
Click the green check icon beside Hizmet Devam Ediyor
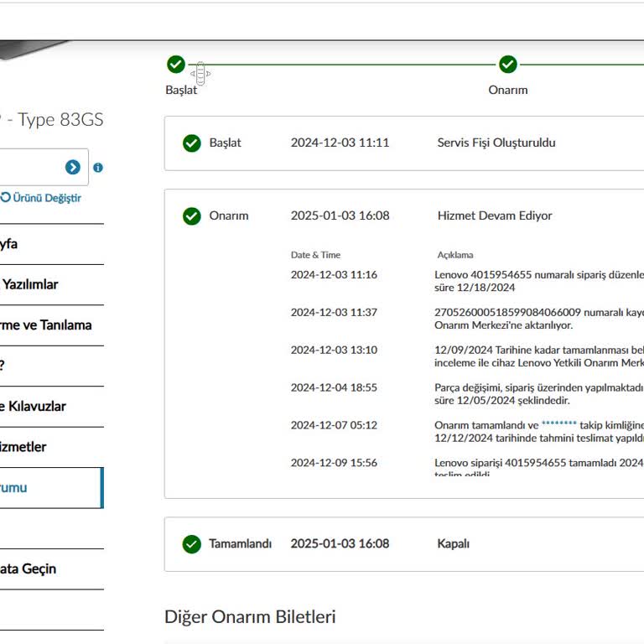point(192,216)
